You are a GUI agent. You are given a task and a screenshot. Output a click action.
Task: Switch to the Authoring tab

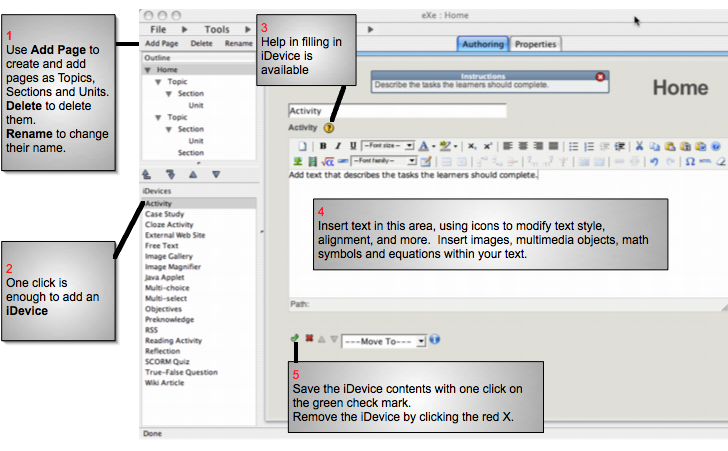[482, 44]
